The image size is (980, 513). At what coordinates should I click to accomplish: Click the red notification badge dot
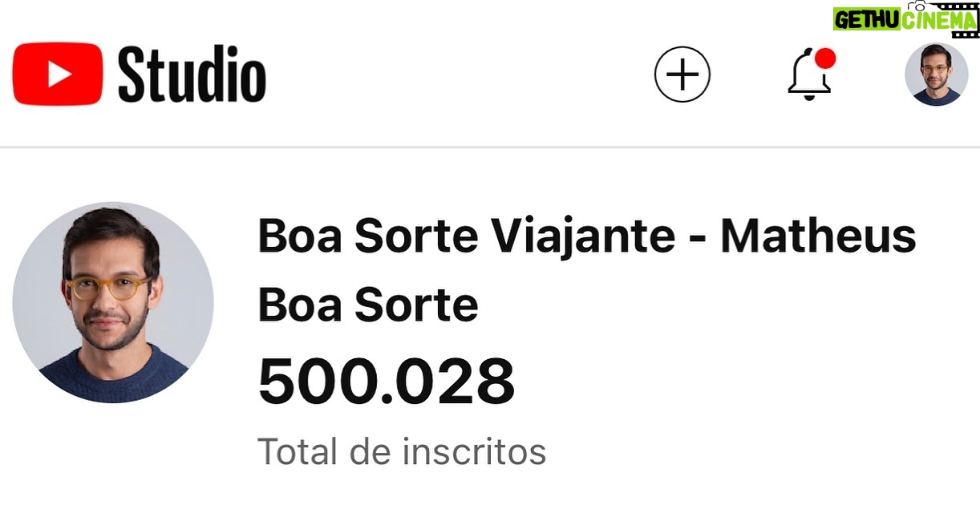point(824,59)
